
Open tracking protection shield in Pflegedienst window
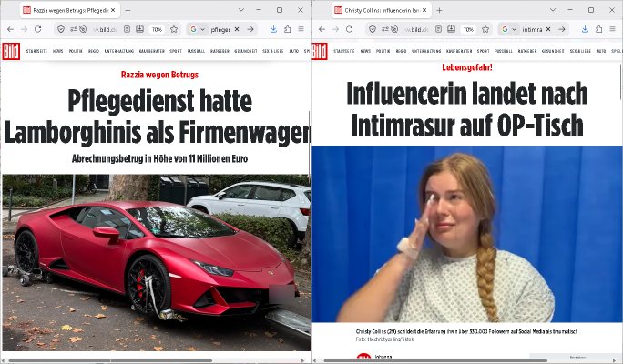coord(61,29)
